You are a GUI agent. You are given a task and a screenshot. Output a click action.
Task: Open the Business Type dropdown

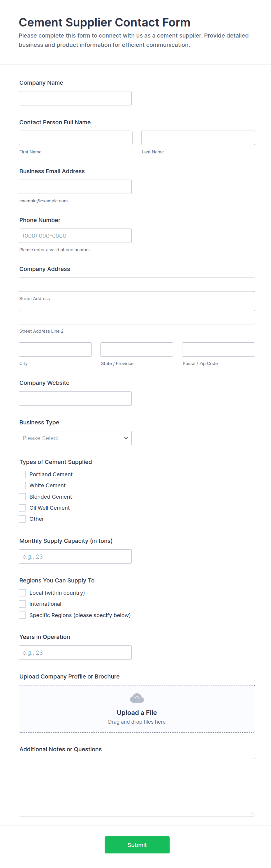[75, 438]
